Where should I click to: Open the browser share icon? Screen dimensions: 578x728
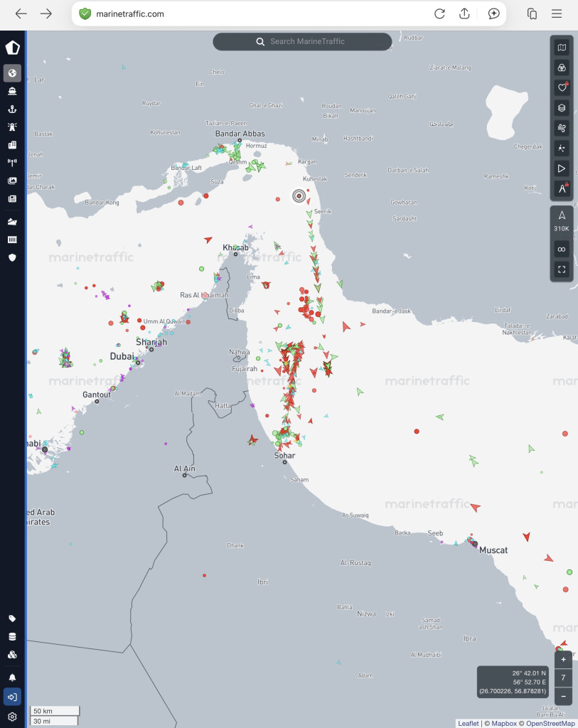click(x=464, y=14)
